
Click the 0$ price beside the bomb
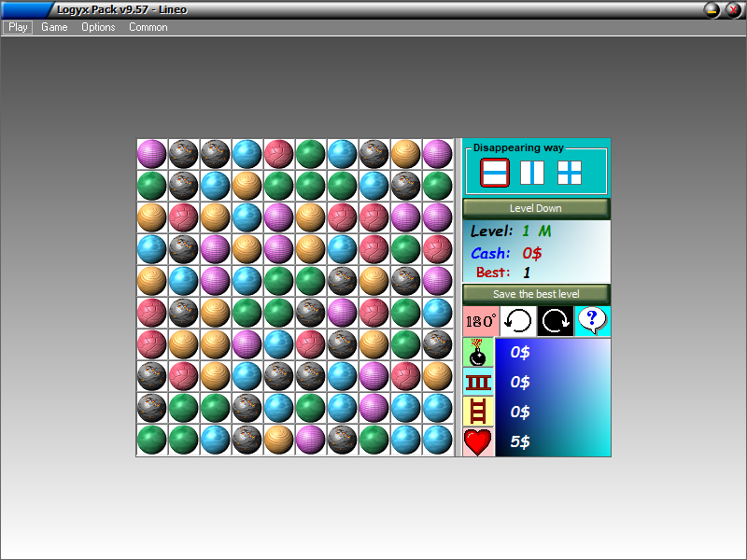point(520,353)
